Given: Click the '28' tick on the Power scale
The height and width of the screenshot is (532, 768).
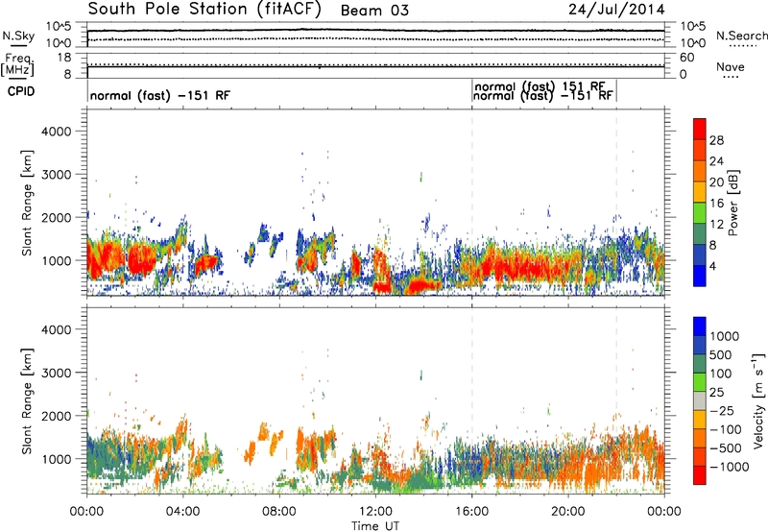Looking at the screenshot, I should coord(716,140).
